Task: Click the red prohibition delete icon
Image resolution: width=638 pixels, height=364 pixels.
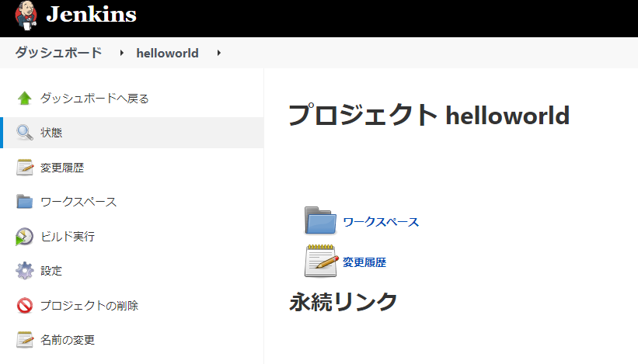Action: [24, 306]
